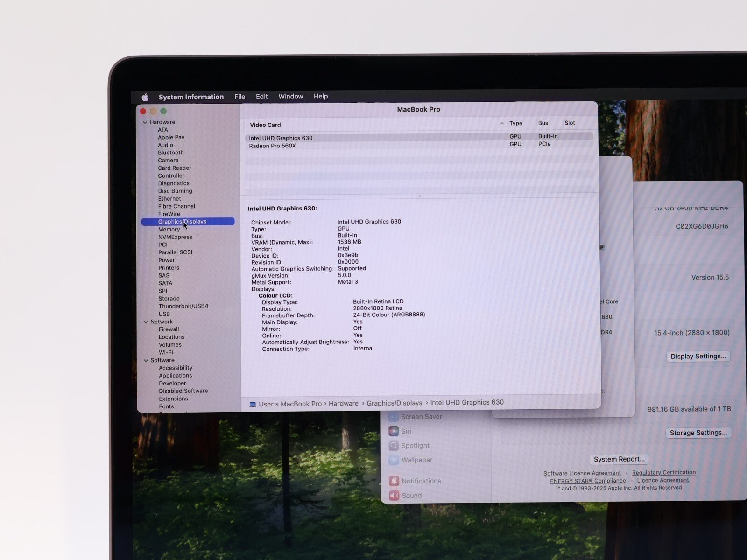Open Spotlight icon in Settings sidebar
The height and width of the screenshot is (560, 747).
tap(394, 446)
